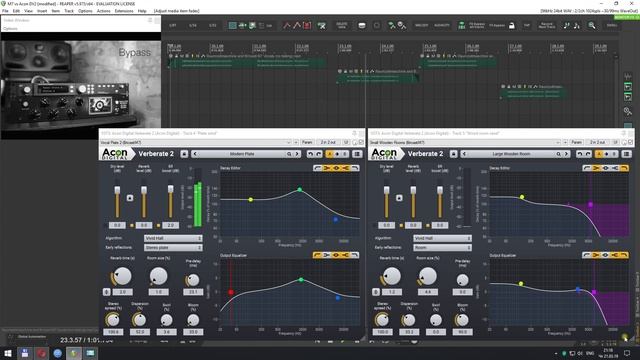
Task: Click the zoom magnifier icon in REAPER toolbar
Action: [591, 25]
